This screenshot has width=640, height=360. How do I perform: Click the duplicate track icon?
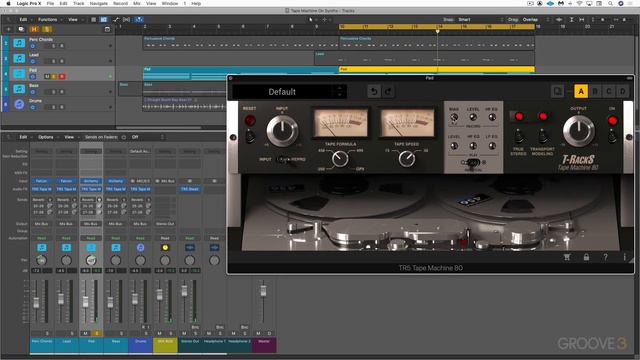pyautogui.click(x=21, y=29)
